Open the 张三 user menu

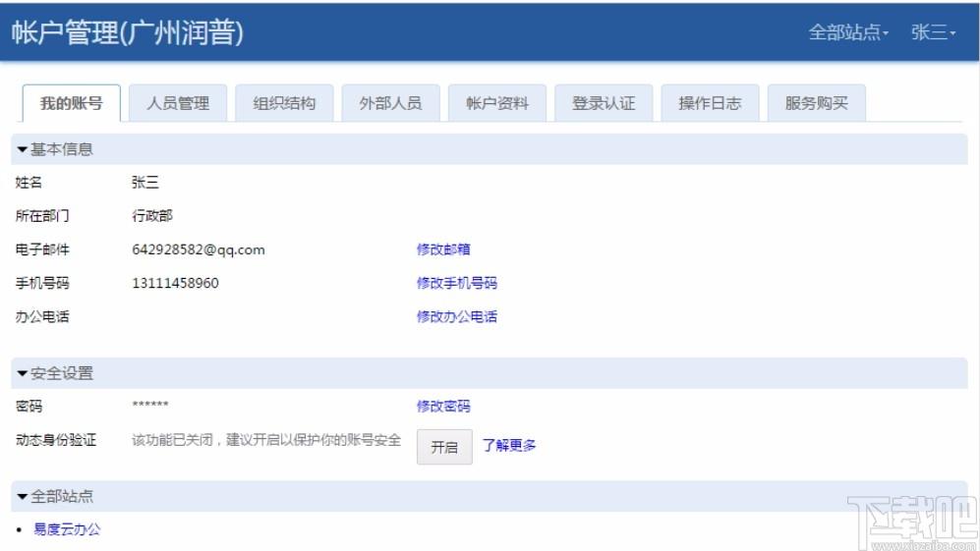[933, 31]
